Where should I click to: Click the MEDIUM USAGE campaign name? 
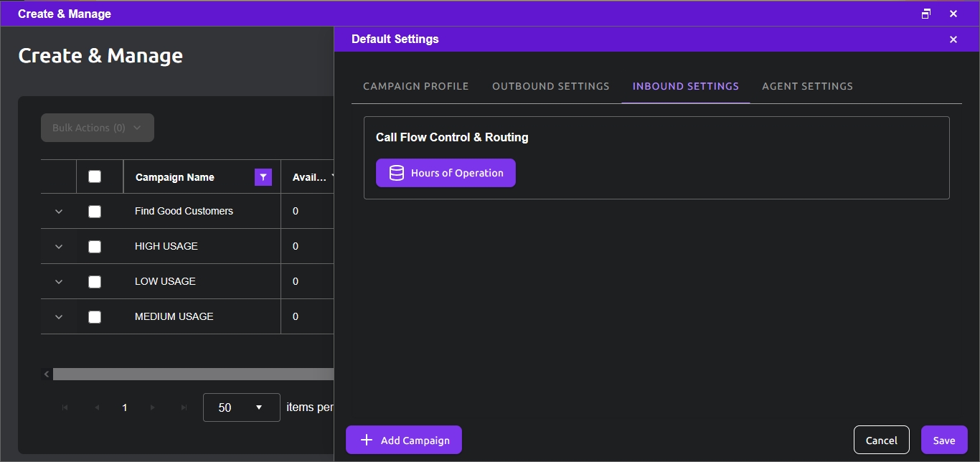[x=174, y=316]
